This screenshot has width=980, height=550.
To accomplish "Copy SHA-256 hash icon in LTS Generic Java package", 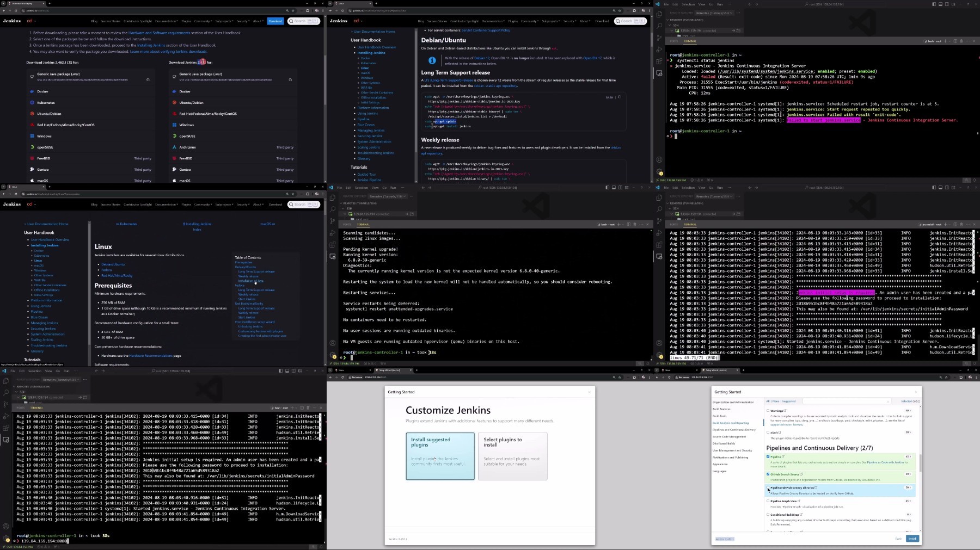I will (148, 80).
